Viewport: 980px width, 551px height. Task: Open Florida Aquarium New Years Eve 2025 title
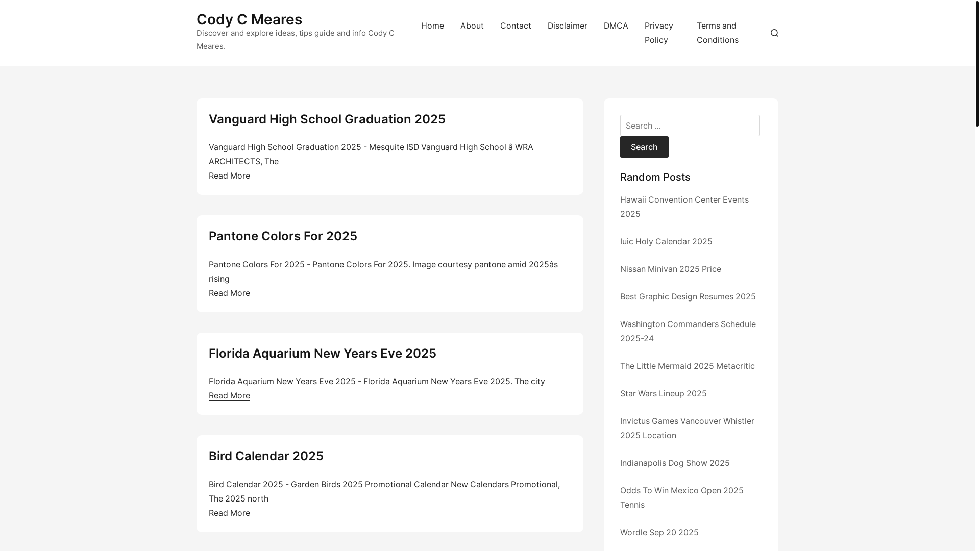tap(322, 353)
